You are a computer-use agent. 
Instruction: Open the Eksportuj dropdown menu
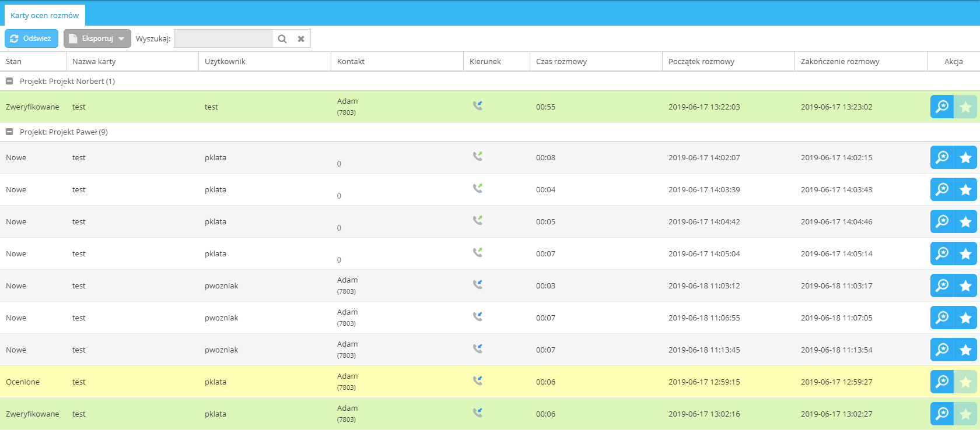coord(97,38)
